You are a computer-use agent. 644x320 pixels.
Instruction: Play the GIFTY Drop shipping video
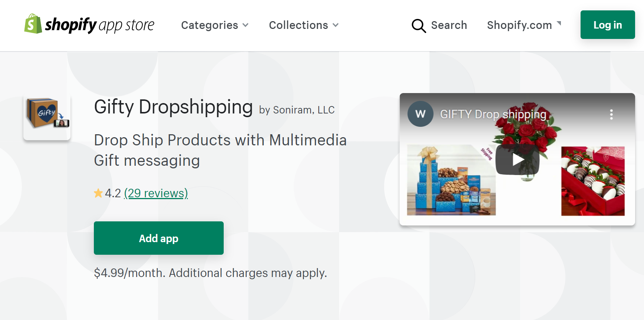pos(517,159)
